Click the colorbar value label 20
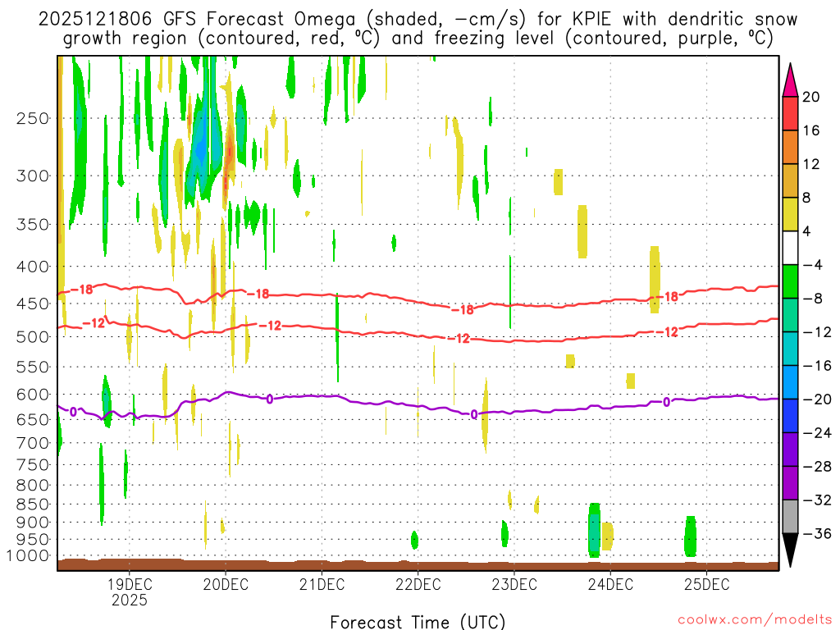Screen dimensions: 840x630 point(811,97)
